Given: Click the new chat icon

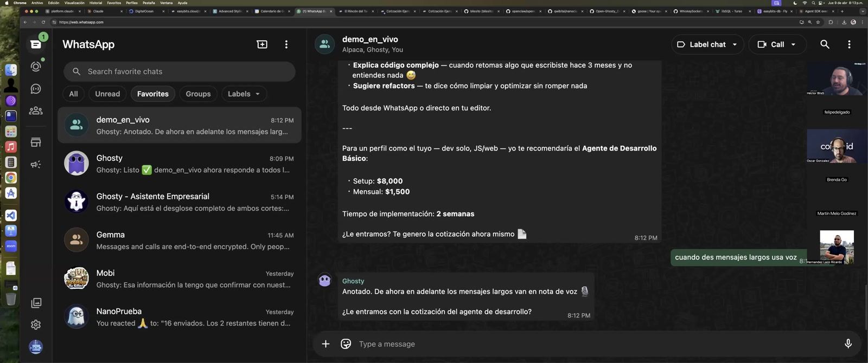Looking at the screenshot, I should [262, 44].
